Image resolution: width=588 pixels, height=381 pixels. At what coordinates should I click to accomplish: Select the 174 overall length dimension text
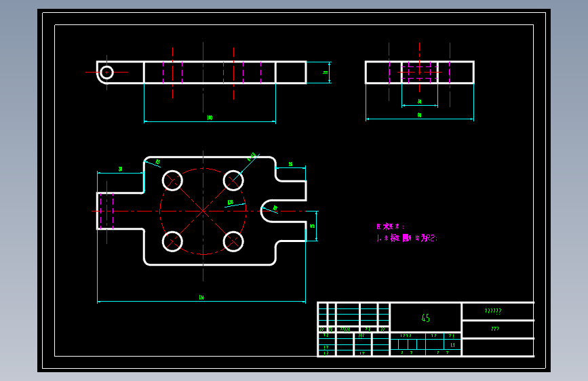(x=201, y=298)
